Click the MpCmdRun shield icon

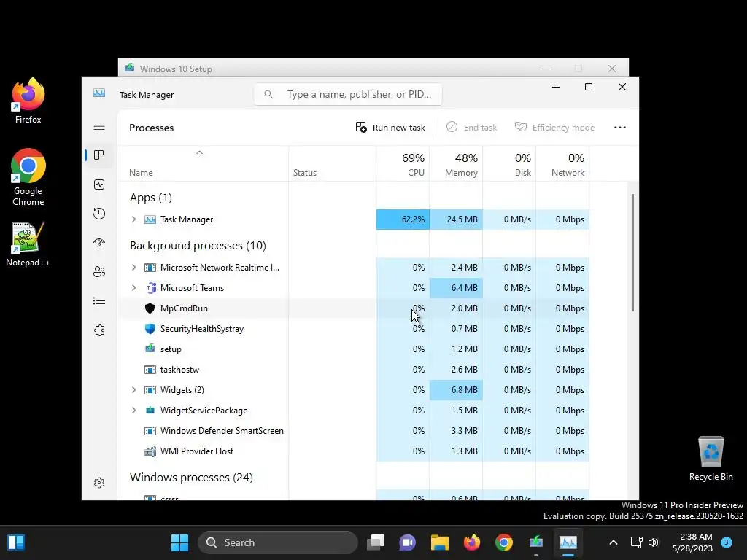tap(150, 308)
